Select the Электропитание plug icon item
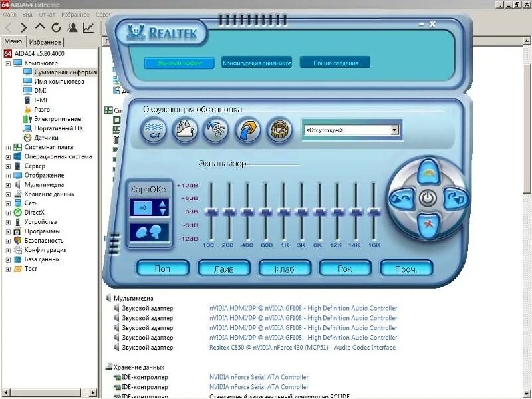 (27, 119)
